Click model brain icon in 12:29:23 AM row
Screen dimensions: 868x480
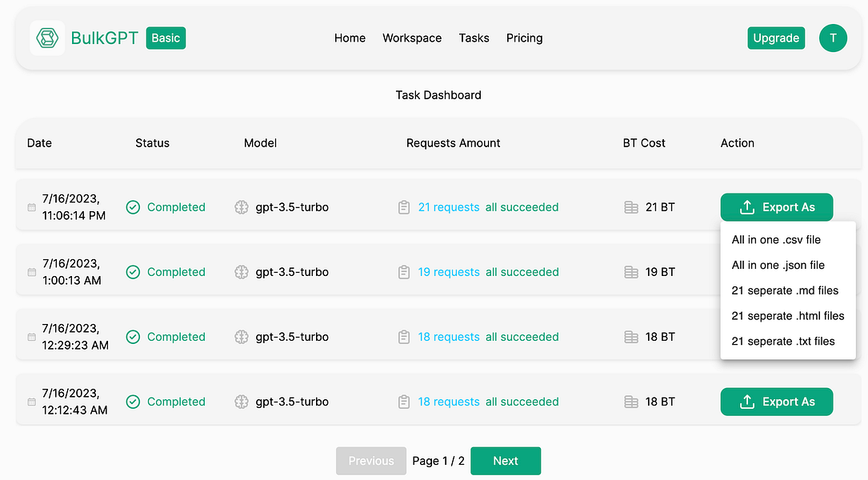click(242, 337)
